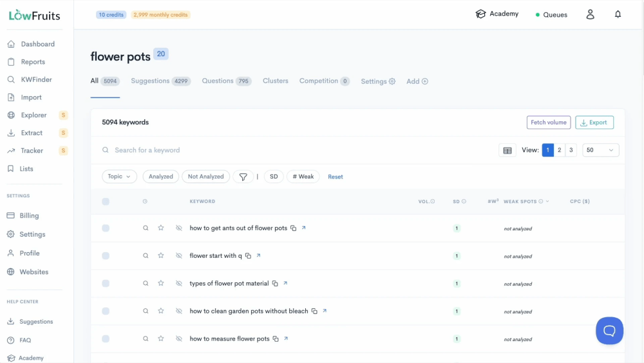The height and width of the screenshot is (363, 644).
Task: Click search icon for 'flower start with q'
Action: coord(146,256)
